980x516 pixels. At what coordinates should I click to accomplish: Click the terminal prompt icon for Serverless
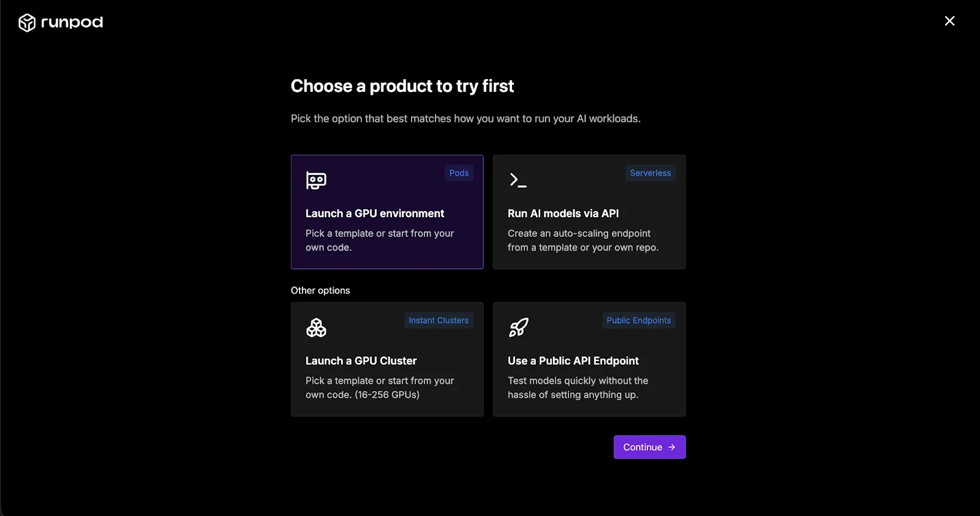click(518, 180)
